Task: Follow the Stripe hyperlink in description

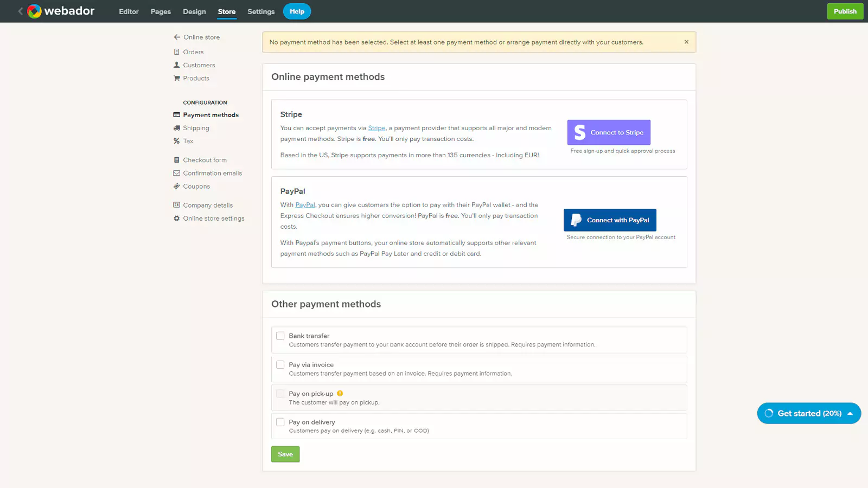Action: pos(376,128)
